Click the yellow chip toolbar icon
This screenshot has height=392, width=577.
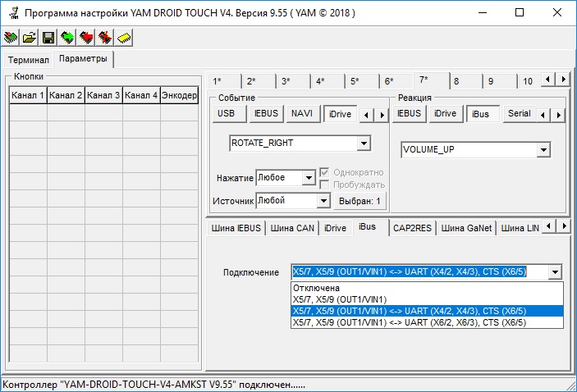(x=124, y=38)
